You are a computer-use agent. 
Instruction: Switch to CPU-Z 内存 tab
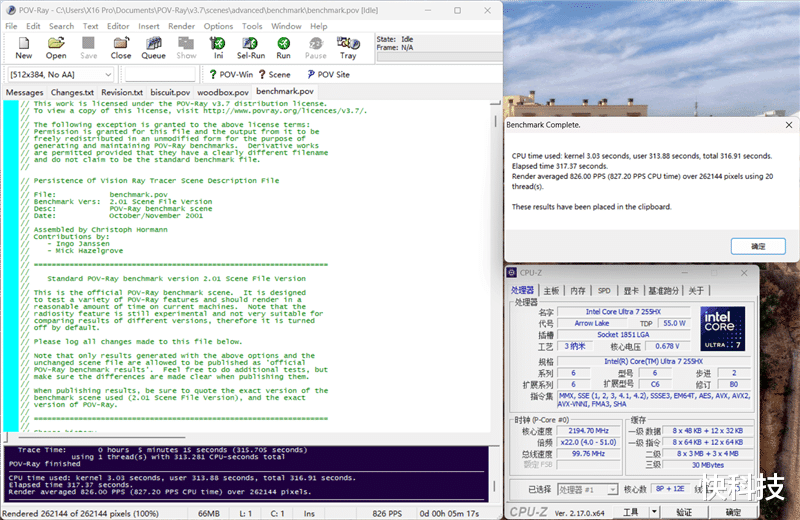[x=578, y=291]
